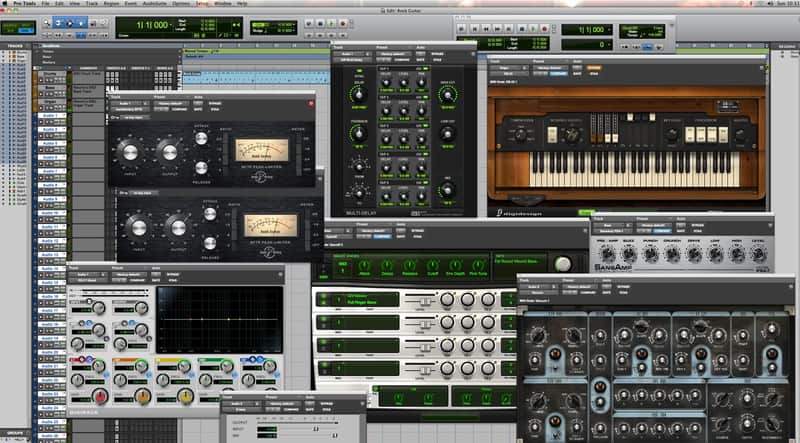The image size is (800, 443).
Task: Select the Trim tool in Edit toolbar
Action: point(58,23)
